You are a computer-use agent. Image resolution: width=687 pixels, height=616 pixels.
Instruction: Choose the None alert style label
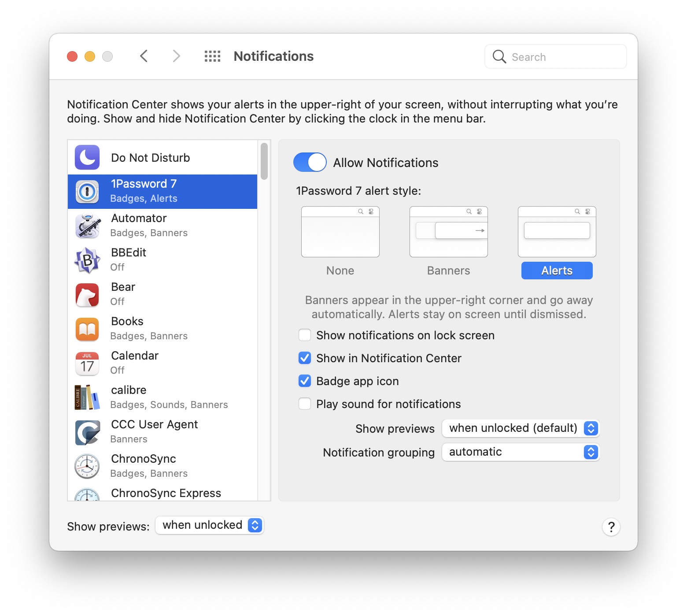coord(340,271)
